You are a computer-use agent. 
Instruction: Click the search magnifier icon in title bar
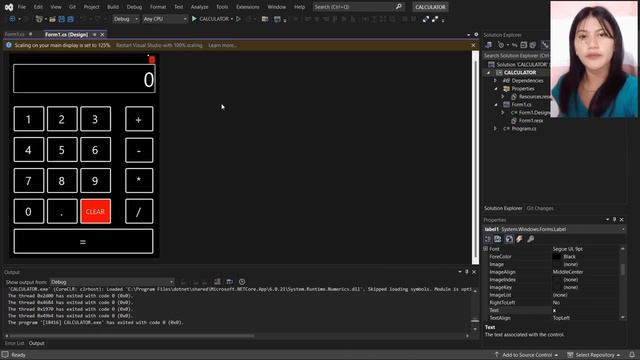click(398, 7)
